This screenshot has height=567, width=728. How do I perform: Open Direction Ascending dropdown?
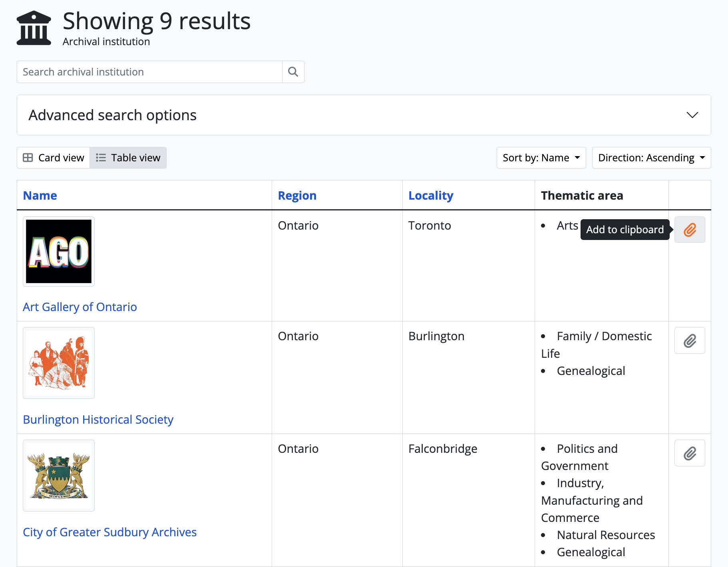[651, 158]
